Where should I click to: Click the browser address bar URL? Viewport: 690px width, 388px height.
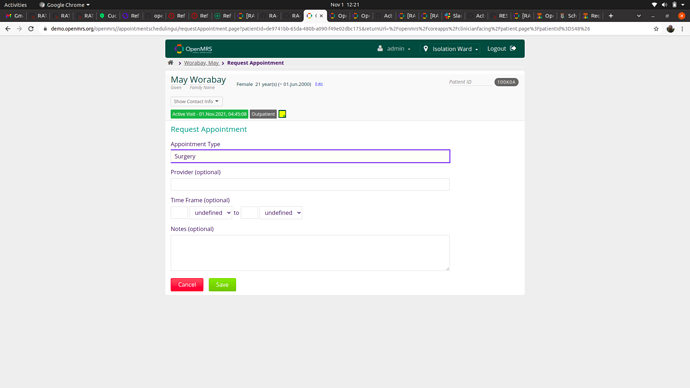[320, 29]
